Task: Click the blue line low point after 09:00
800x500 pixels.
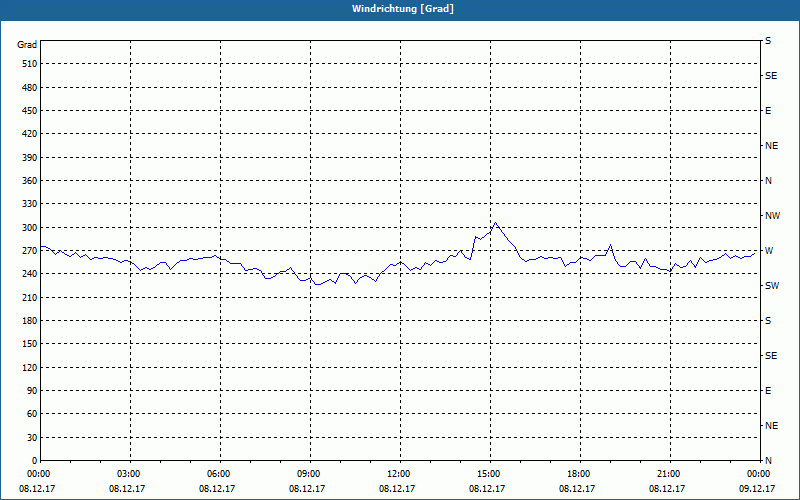Action: (317, 284)
